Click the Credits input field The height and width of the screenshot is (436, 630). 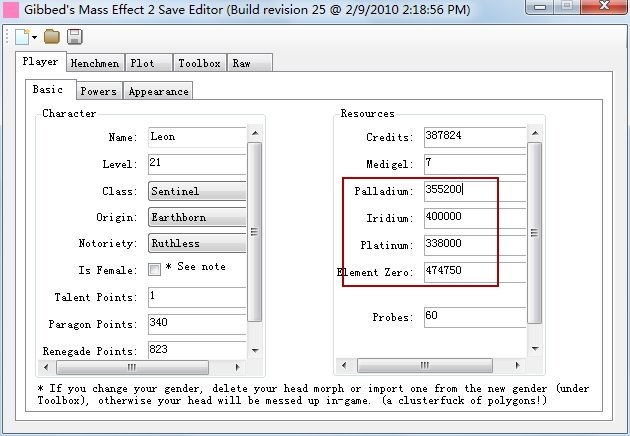[473, 136]
